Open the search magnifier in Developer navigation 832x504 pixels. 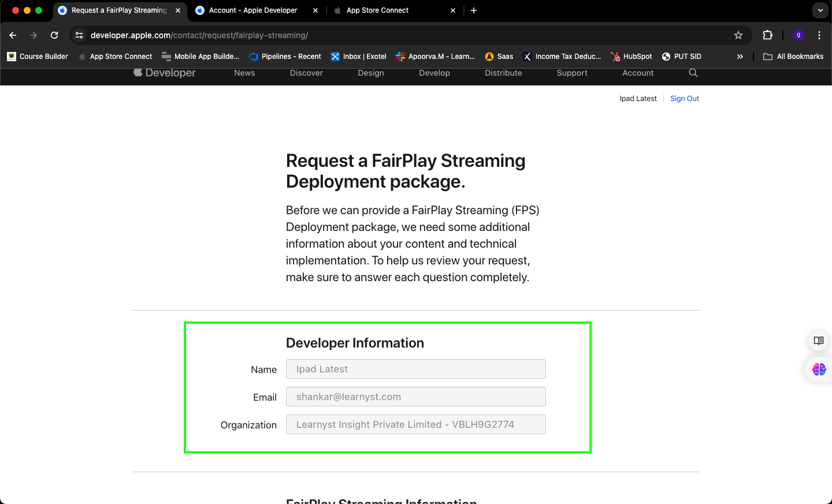pyautogui.click(x=693, y=73)
